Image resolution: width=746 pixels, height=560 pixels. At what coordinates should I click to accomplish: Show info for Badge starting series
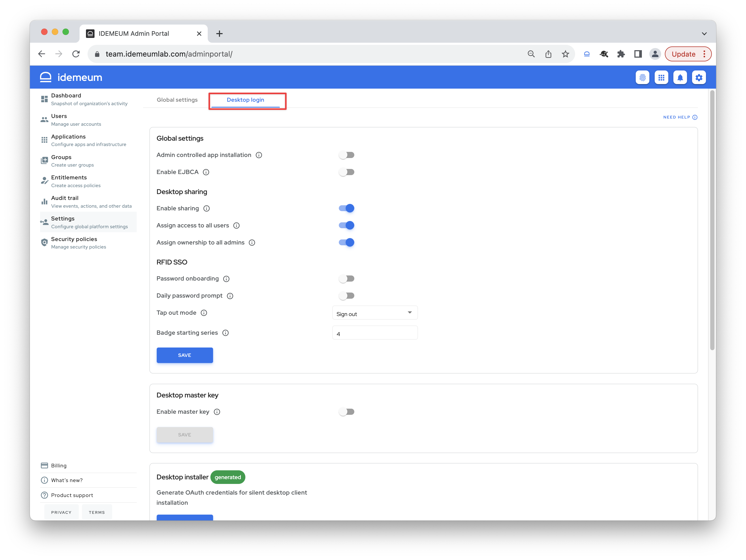(226, 333)
